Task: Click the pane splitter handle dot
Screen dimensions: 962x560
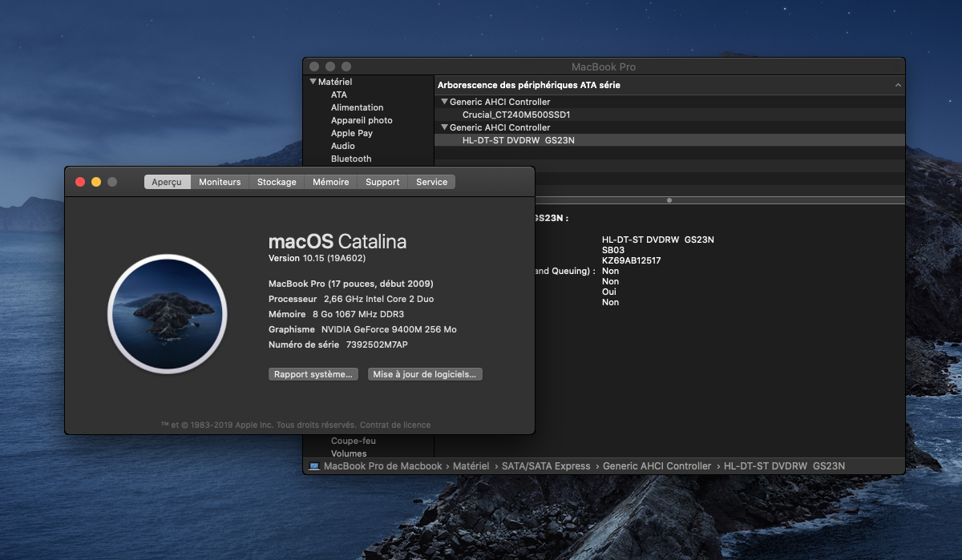Action: [669, 199]
